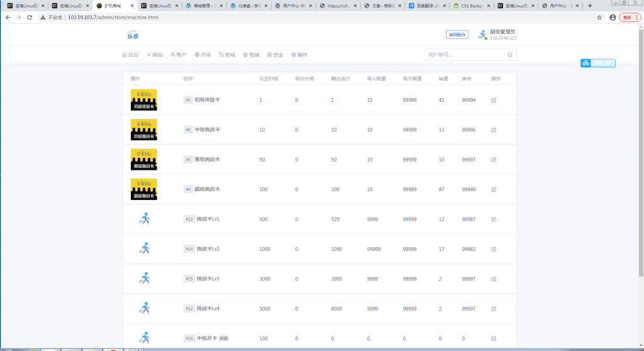Click the browser reload button
644x351 pixels.
[x=30, y=18]
